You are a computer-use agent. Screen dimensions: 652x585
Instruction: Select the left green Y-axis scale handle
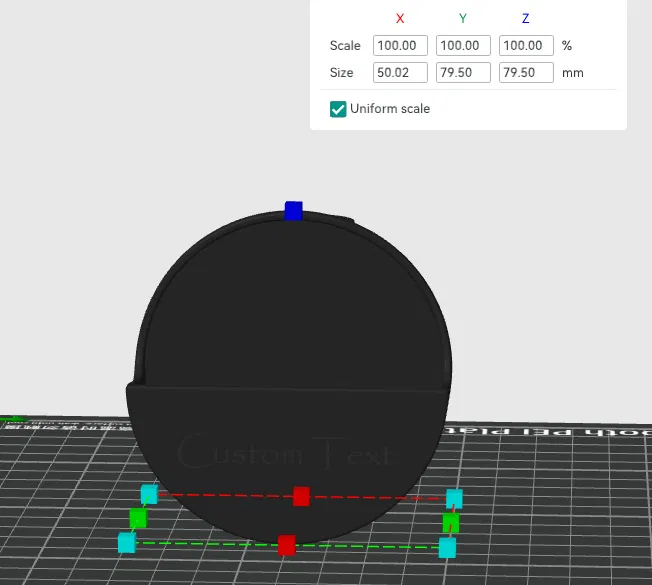pos(138,518)
